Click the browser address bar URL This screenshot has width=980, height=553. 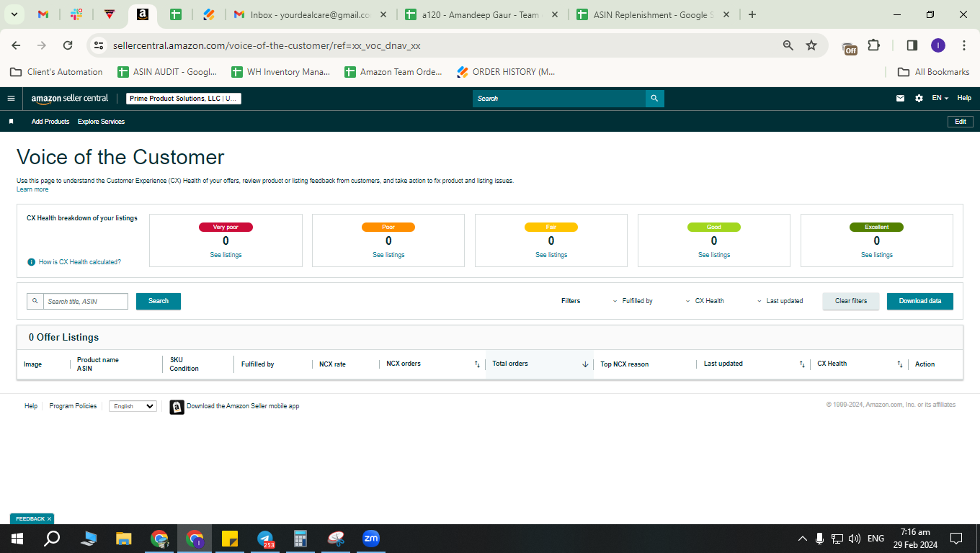tap(267, 45)
